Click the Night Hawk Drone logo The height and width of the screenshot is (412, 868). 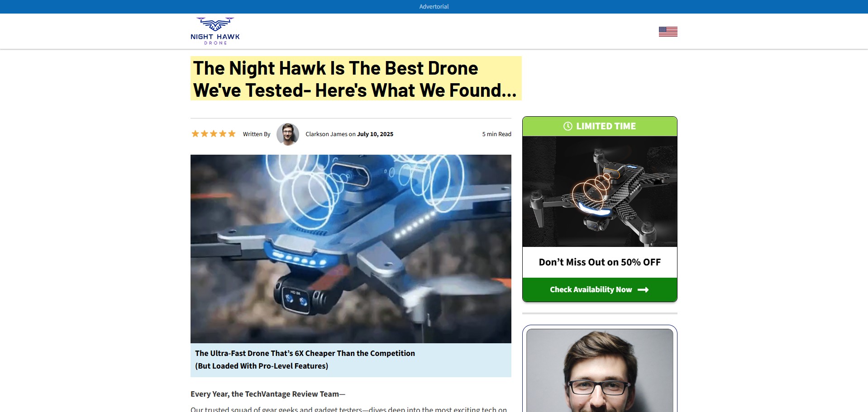tap(215, 31)
